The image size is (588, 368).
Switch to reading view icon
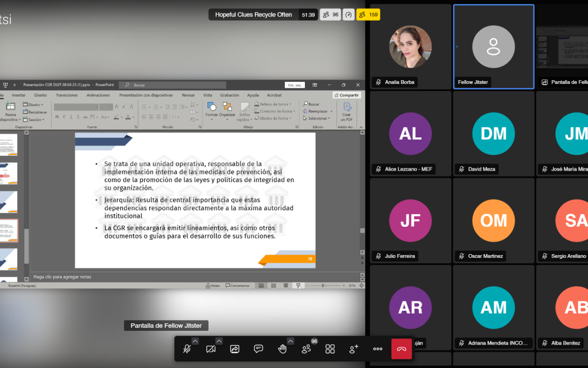[x=286, y=286]
